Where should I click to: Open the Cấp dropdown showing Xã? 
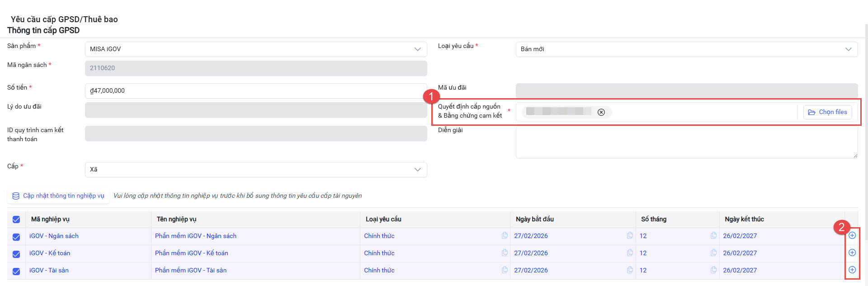pyautogui.click(x=255, y=170)
